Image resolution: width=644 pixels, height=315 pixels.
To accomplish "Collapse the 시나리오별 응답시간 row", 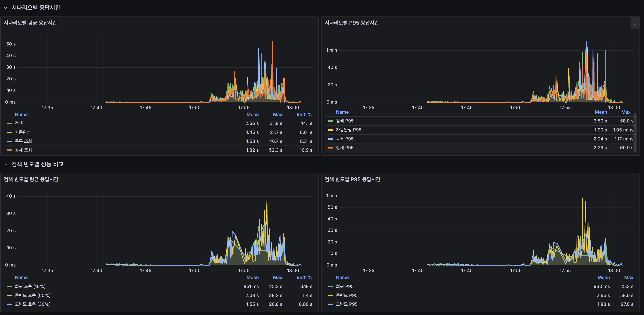I will coord(5,8).
